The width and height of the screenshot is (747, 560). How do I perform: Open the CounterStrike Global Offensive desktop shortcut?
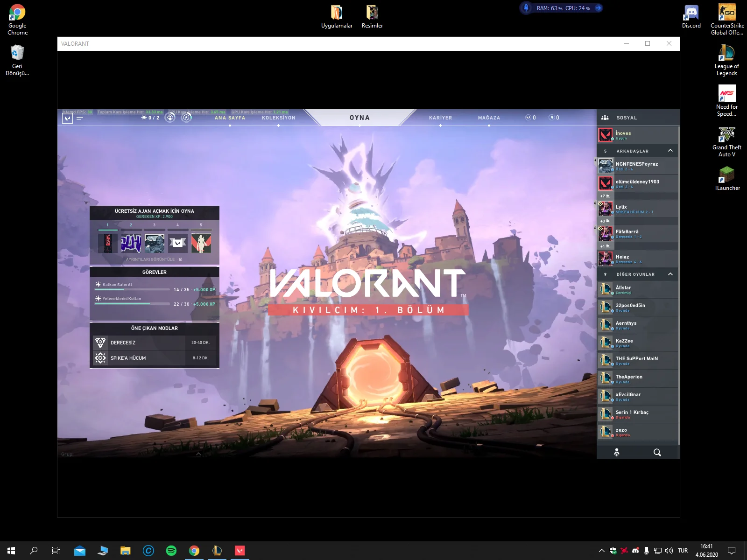coord(727,20)
